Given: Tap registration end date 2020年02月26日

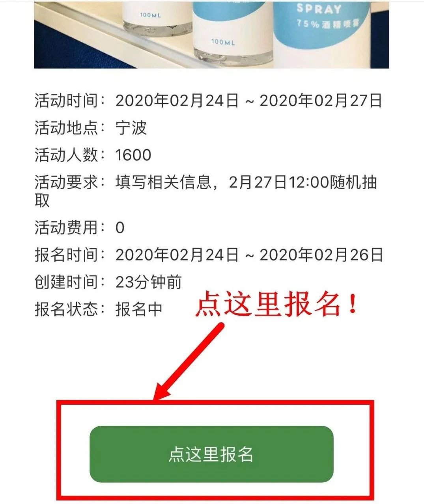Looking at the screenshot, I should (x=321, y=255).
